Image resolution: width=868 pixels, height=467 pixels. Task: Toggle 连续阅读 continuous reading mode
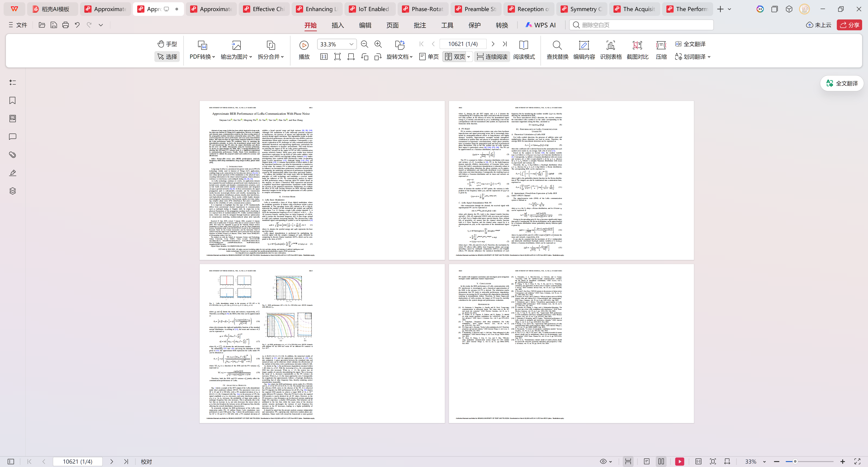click(492, 57)
